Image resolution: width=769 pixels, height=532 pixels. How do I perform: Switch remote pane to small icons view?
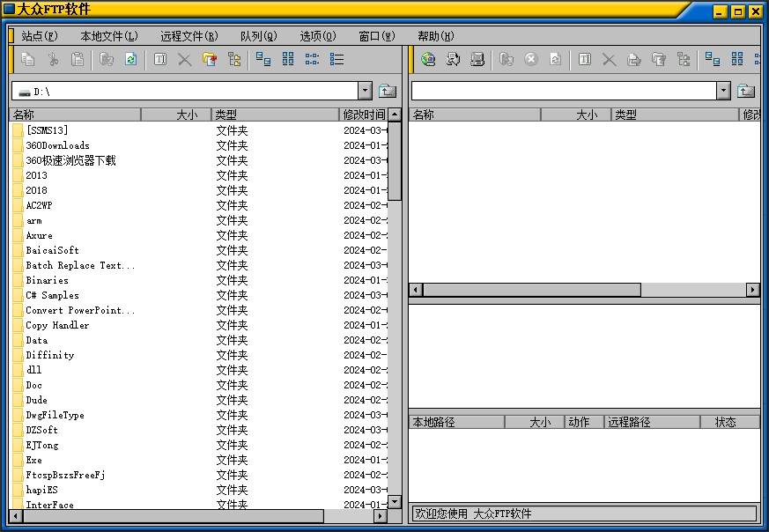point(737,60)
